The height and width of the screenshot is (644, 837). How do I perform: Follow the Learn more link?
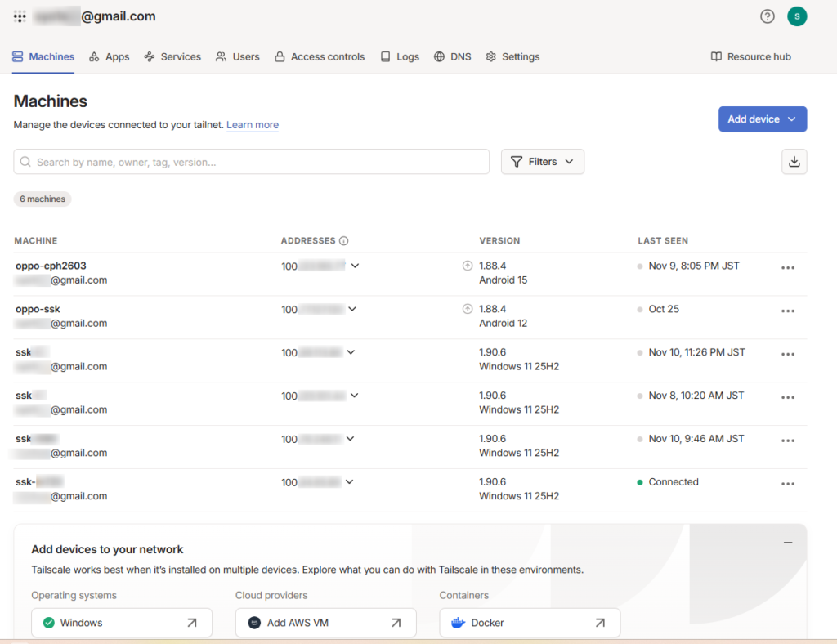(x=253, y=125)
